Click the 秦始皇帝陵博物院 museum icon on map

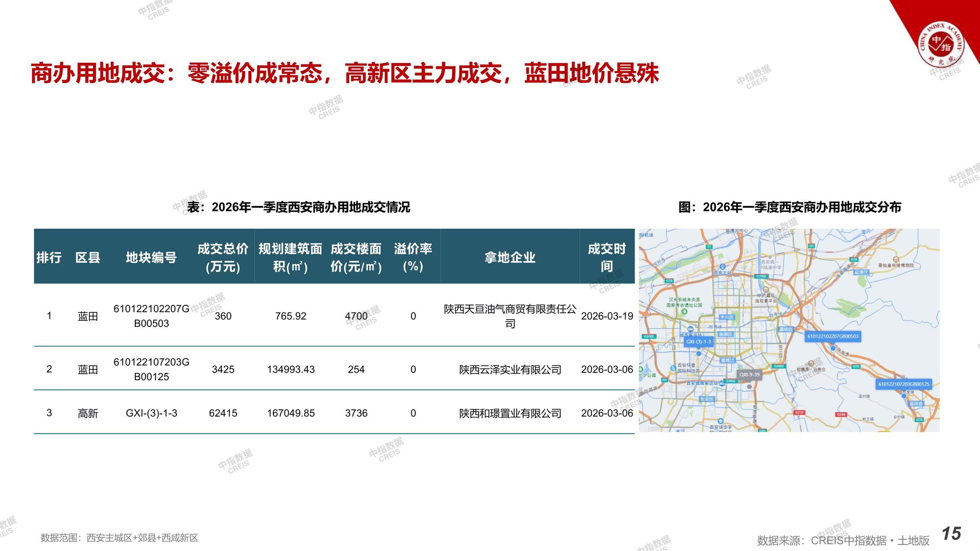(x=896, y=260)
